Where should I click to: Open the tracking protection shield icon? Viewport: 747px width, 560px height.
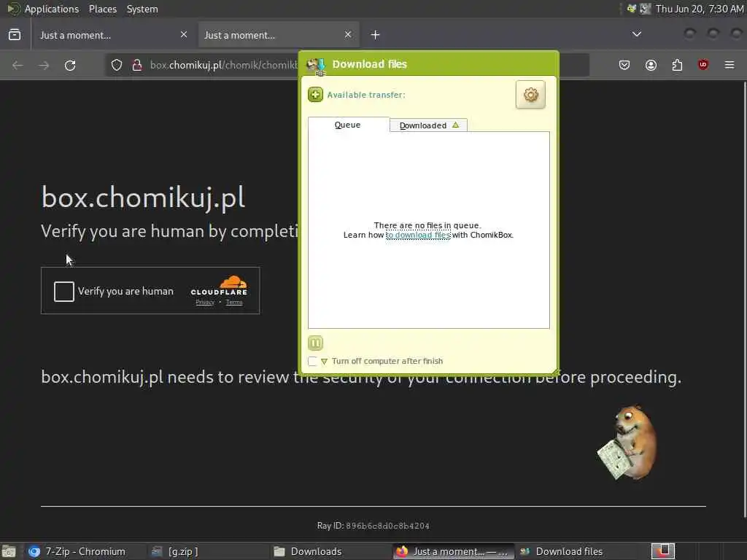tap(117, 65)
